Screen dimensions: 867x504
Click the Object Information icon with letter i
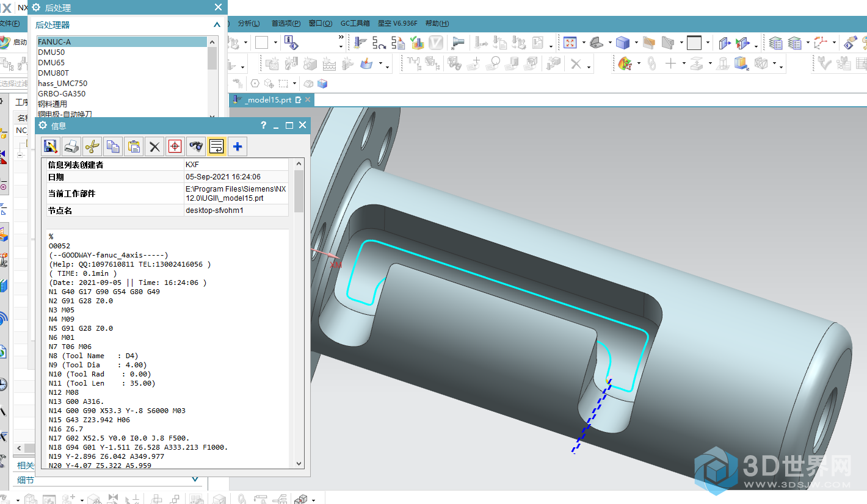click(x=292, y=43)
